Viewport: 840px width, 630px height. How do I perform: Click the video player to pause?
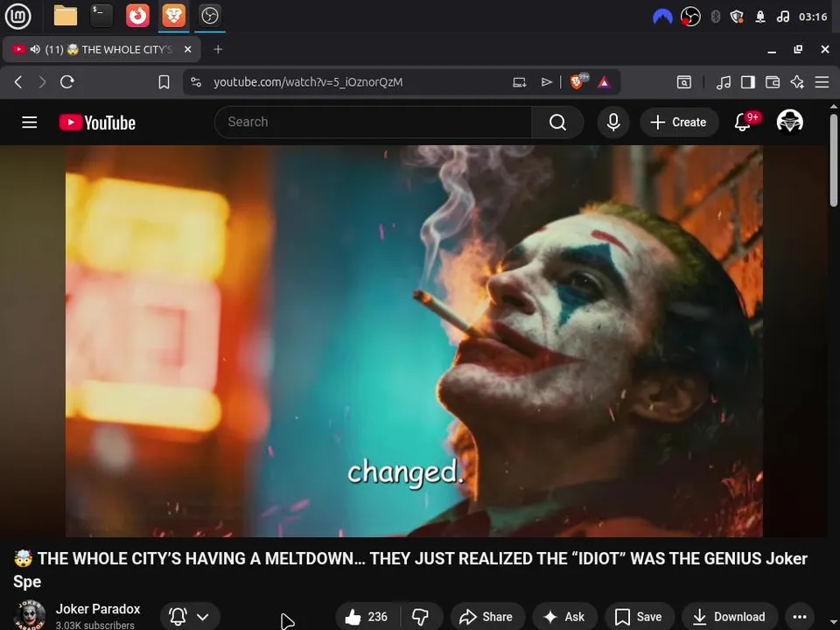(414, 340)
